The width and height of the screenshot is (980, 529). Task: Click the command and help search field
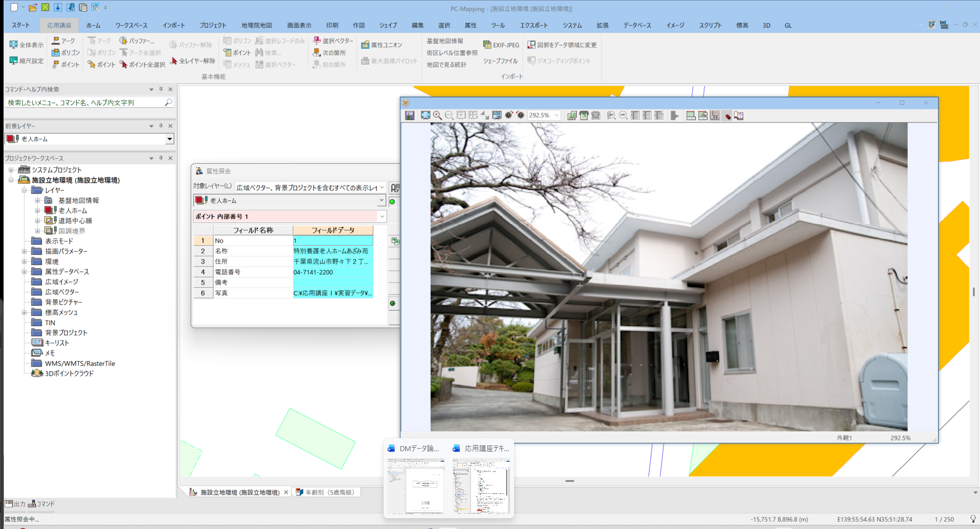click(85, 102)
